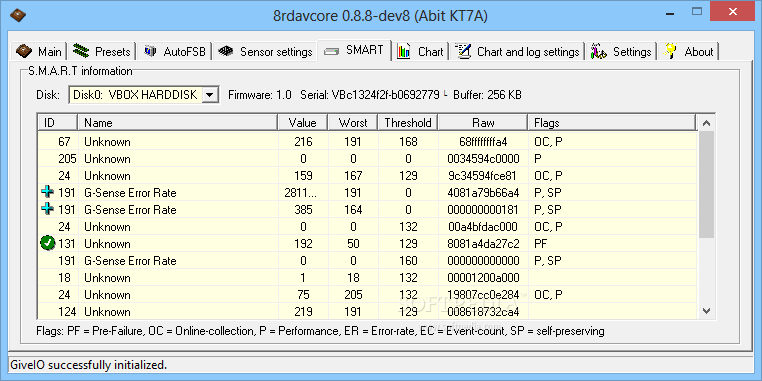Click green checkmark icon on ID 131 row

[48, 243]
